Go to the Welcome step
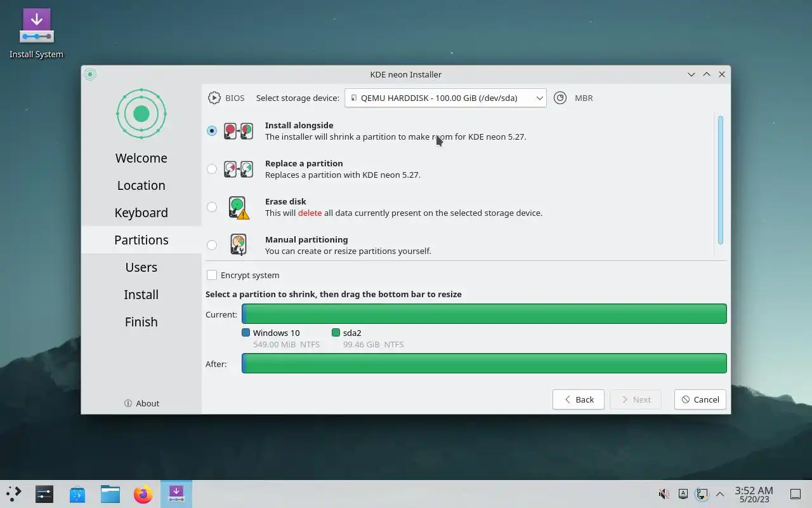 click(141, 158)
